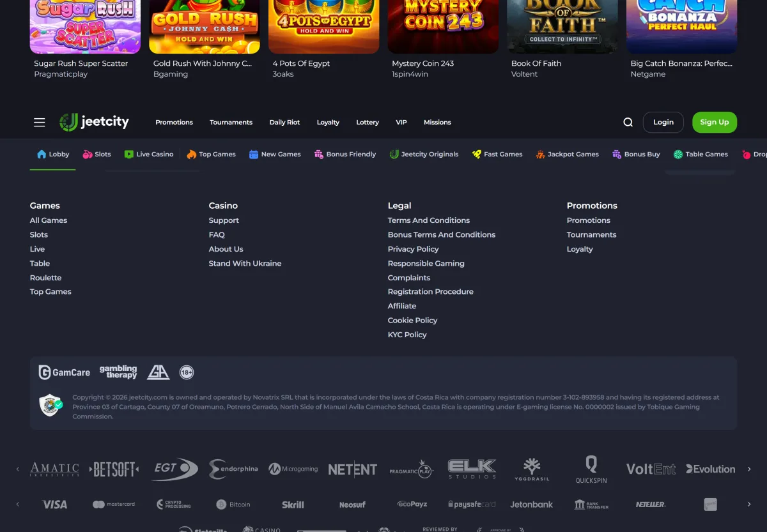The width and height of the screenshot is (767, 532).
Task: Select the VoltEnt provider logo
Action: pos(651,469)
